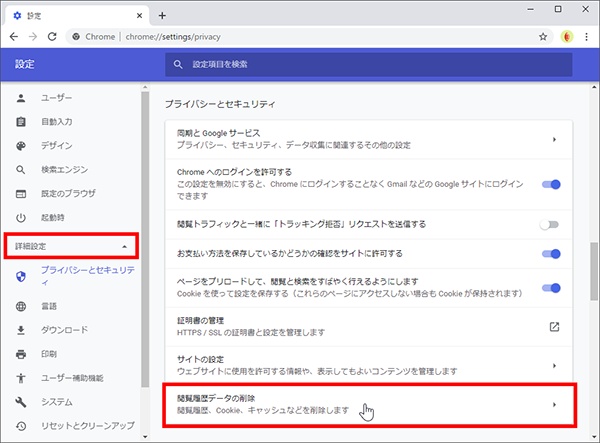Click the main page vertical scrollbar thumb
This screenshot has height=443, width=600.
[594, 271]
